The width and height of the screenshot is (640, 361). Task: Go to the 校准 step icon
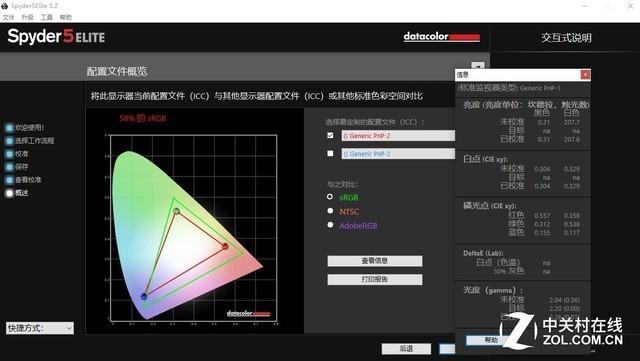[9, 154]
